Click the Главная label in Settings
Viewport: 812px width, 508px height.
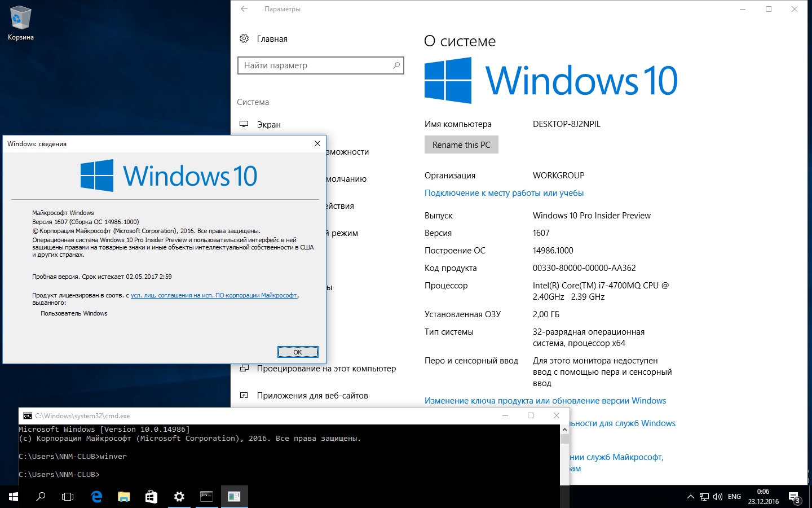tap(272, 39)
